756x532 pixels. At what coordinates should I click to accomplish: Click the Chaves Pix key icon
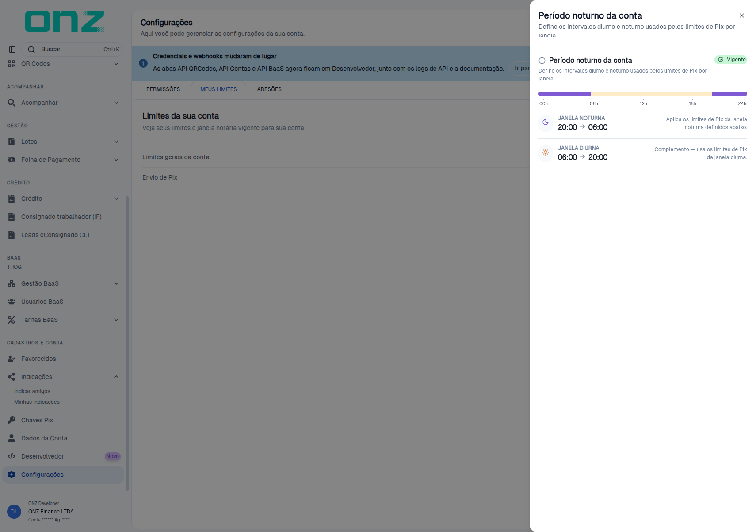[x=11, y=420]
